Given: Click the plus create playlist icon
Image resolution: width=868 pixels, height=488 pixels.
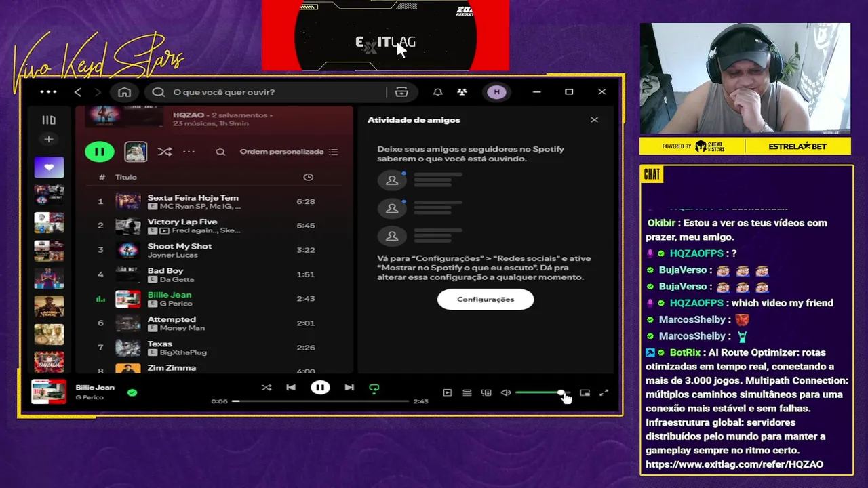Looking at the screenshot, I should tap(49, 139).
